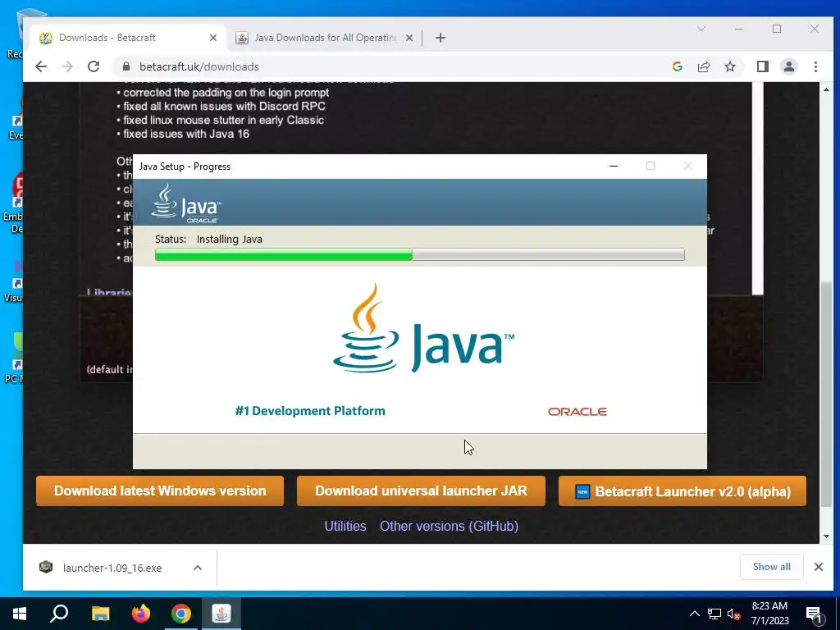Click the 'Status: Installing Java' text
This screenshot has width=840, height=630.
208,239
